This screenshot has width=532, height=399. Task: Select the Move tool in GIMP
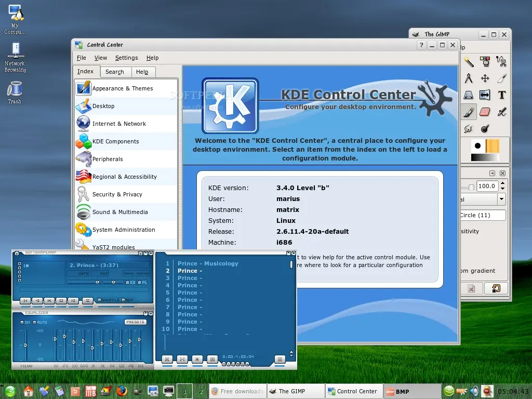485,78
